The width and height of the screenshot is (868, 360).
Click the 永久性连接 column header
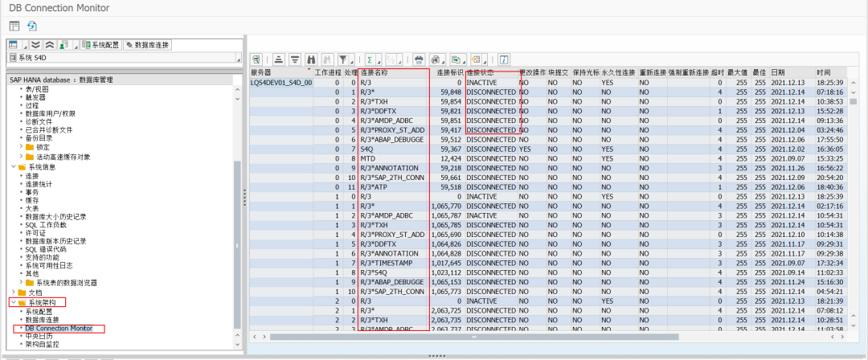click(618, 73)
